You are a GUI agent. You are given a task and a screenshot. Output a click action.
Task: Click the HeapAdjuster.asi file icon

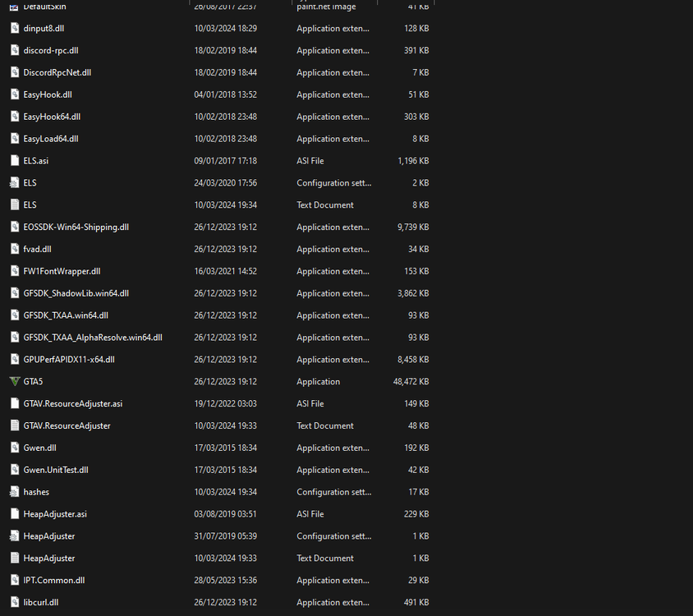(14, 513)
